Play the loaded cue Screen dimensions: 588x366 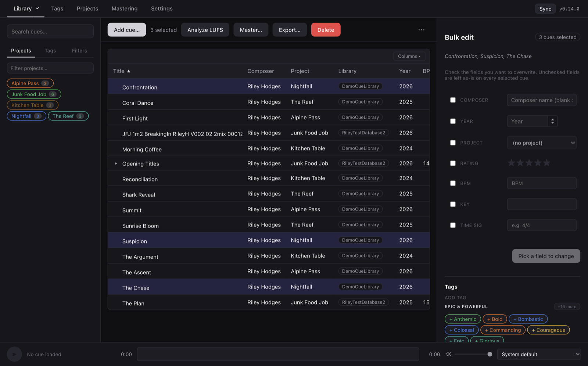coord(14,354)
